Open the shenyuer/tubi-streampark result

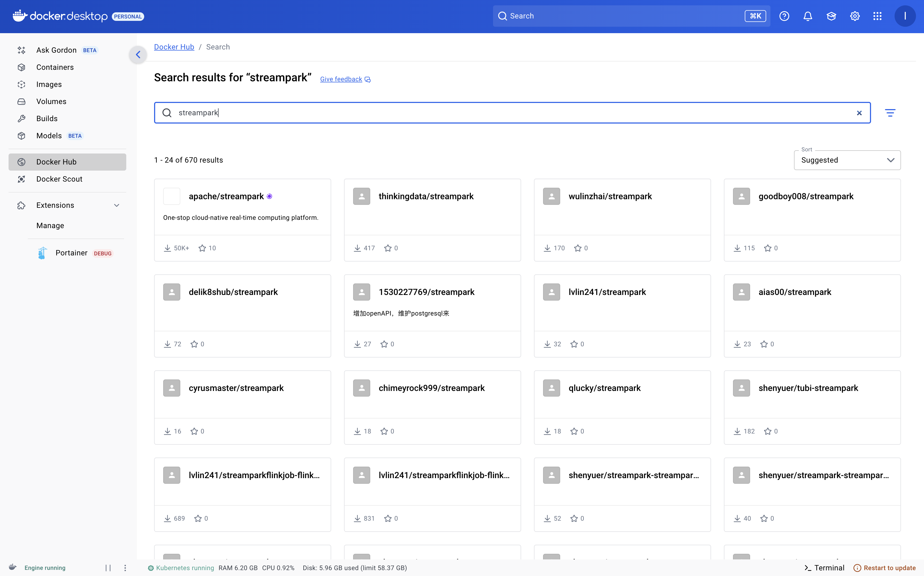click(812, 407)
